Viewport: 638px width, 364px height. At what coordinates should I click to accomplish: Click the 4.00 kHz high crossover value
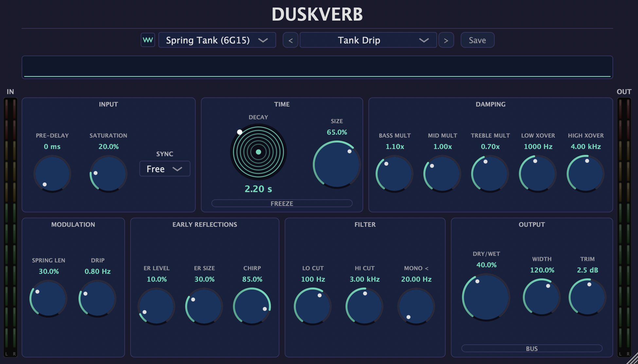[x=586, y=146]
